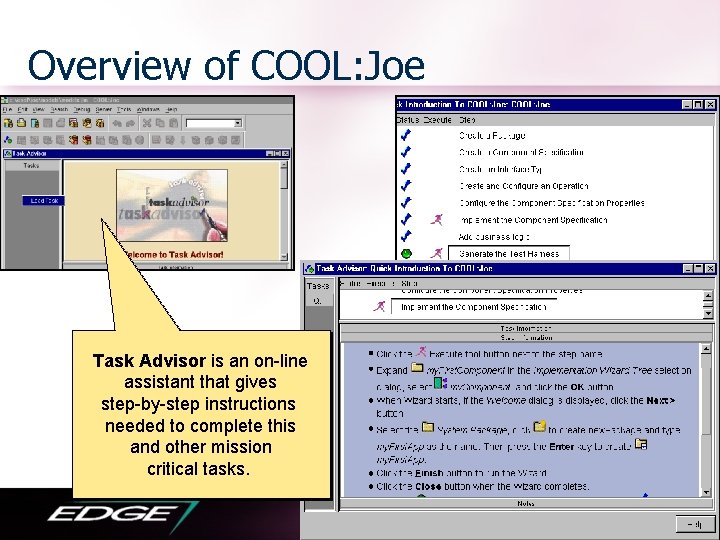Click the front Quick Introduction window title icon

tap(309, 269)
